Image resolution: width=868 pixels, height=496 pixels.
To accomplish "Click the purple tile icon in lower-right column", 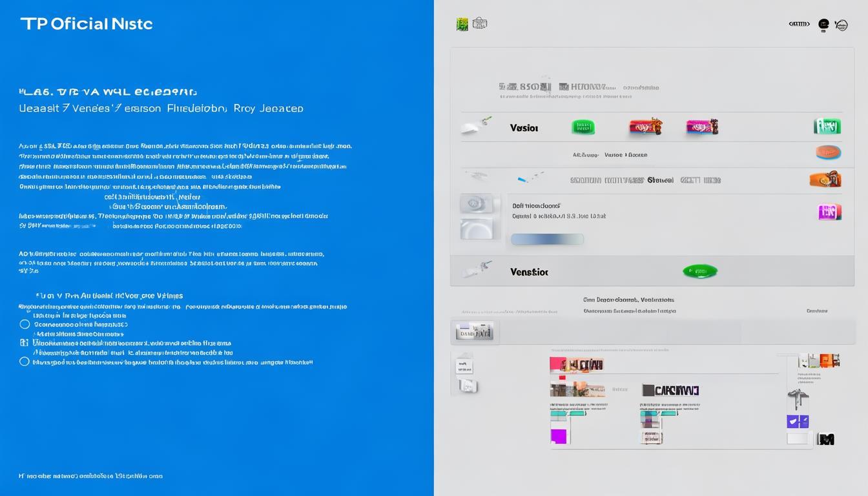I will (798, 422).
